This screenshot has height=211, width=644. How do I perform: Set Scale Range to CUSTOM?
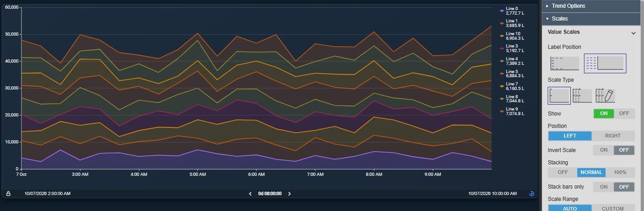[x=613, y=208]
